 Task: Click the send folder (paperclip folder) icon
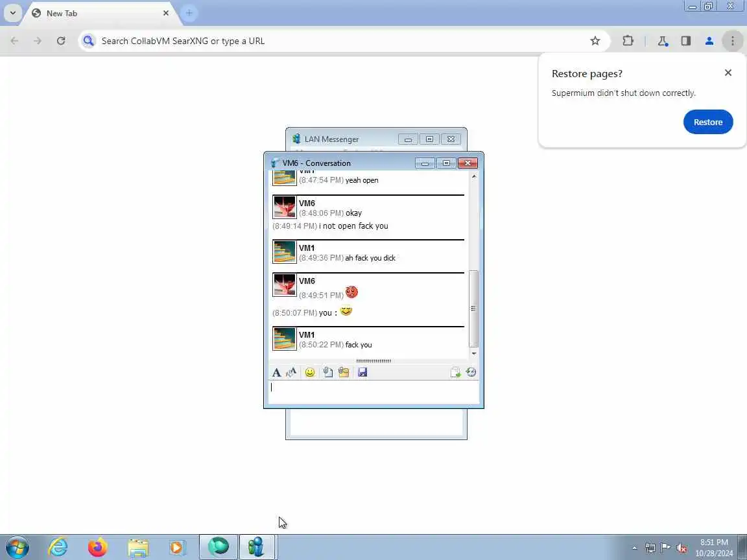(344, 373)
